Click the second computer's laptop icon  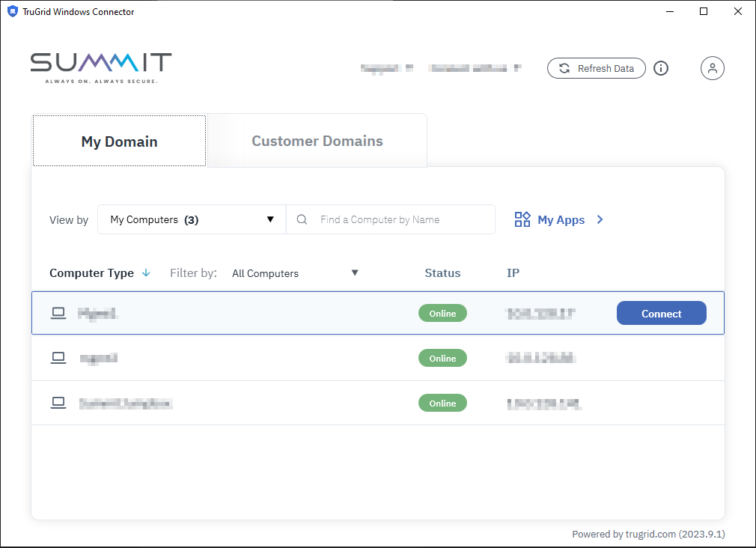(x=58, y=359)
